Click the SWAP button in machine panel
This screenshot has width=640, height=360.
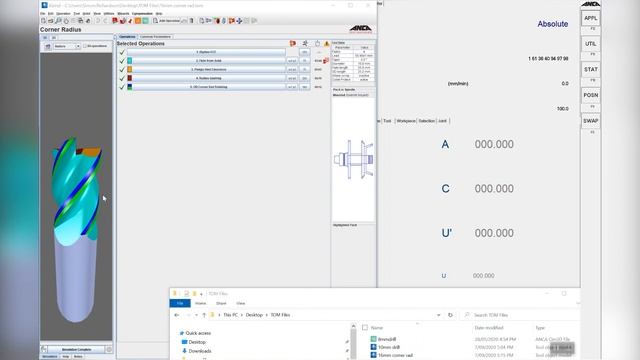point(590,121)
